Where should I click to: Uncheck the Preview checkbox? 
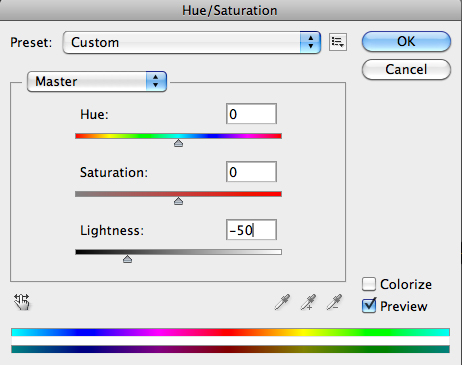coord(369,306)
